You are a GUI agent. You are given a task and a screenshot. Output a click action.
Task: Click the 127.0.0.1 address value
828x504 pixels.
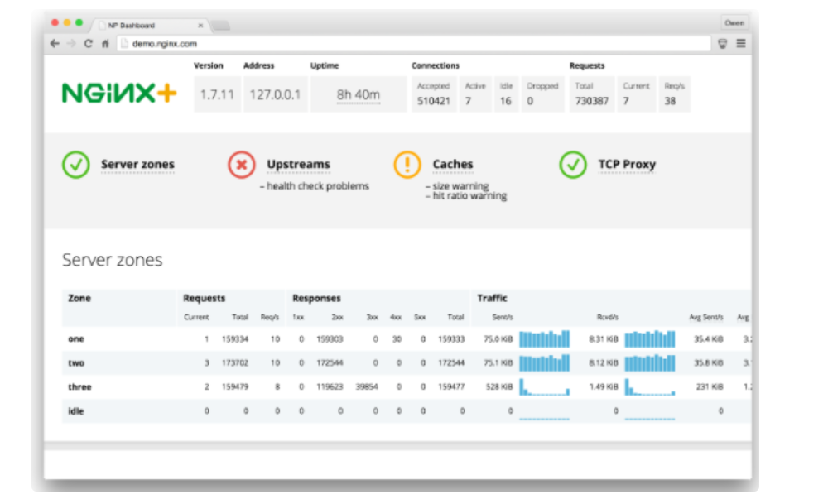click(x=275, y=94)
